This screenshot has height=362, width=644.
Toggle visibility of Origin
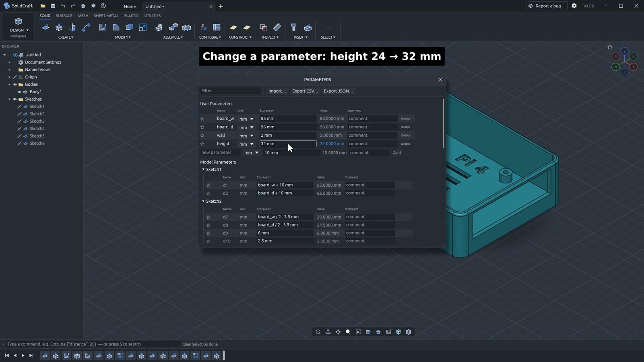[15, 77]
